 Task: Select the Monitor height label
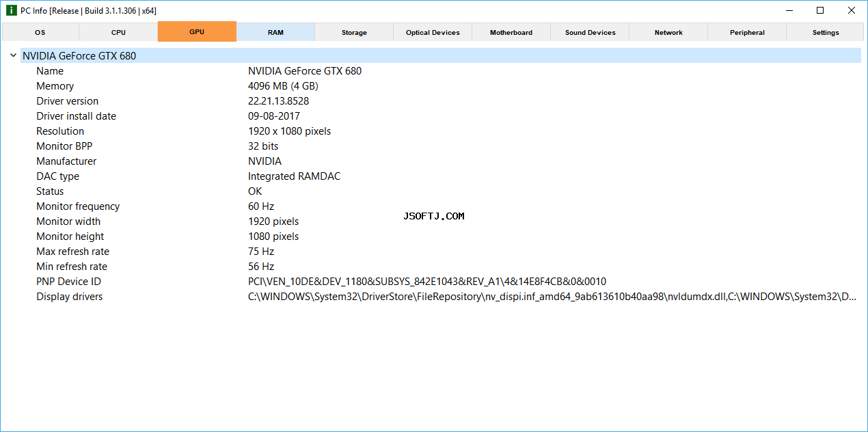[x=70, y=237]
